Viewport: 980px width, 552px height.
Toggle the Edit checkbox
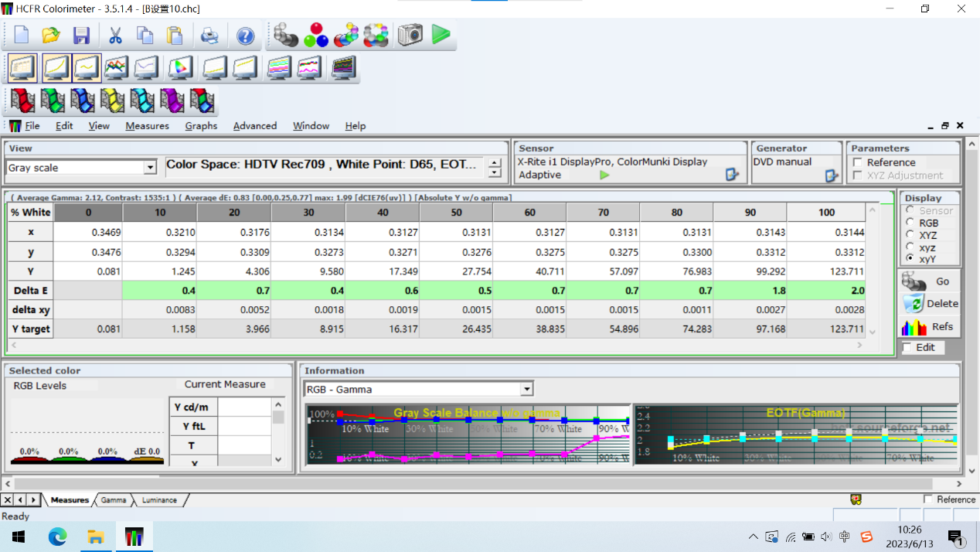click(907, 348)
